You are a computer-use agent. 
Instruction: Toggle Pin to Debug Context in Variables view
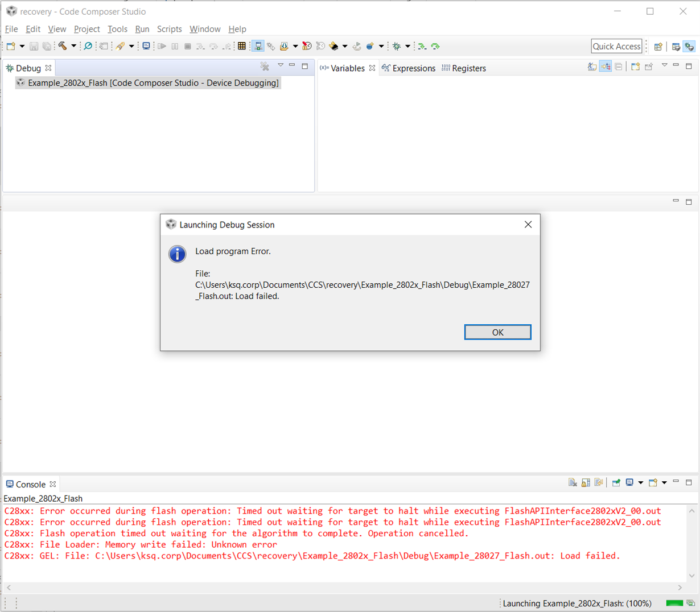[649, 67]
